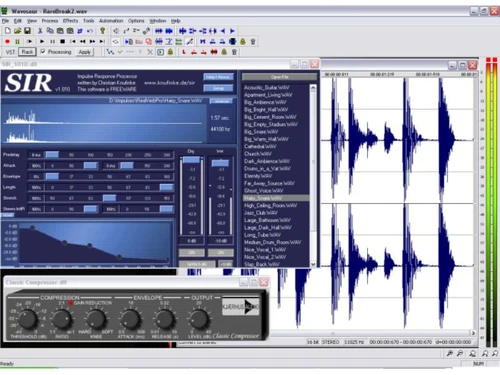Select Nice_Vocal_1.WAV in impulse list
This screenshot has width=500, height=375.
click(265, 249)
